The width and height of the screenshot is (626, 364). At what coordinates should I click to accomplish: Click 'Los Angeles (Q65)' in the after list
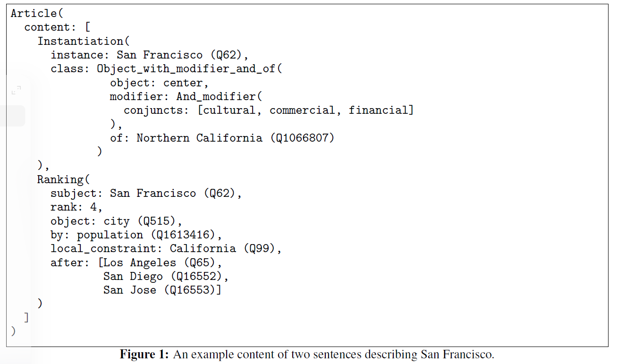point(159,262)
